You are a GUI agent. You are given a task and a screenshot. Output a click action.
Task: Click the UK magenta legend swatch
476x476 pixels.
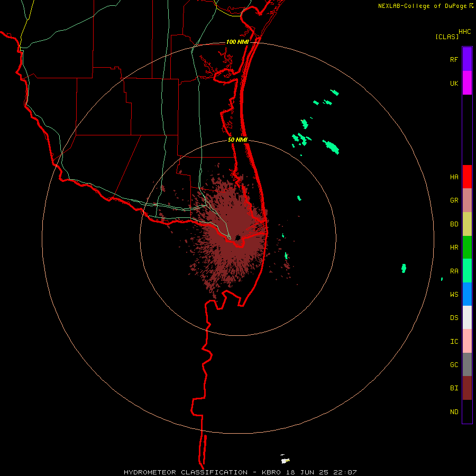[x=467, y=83]
